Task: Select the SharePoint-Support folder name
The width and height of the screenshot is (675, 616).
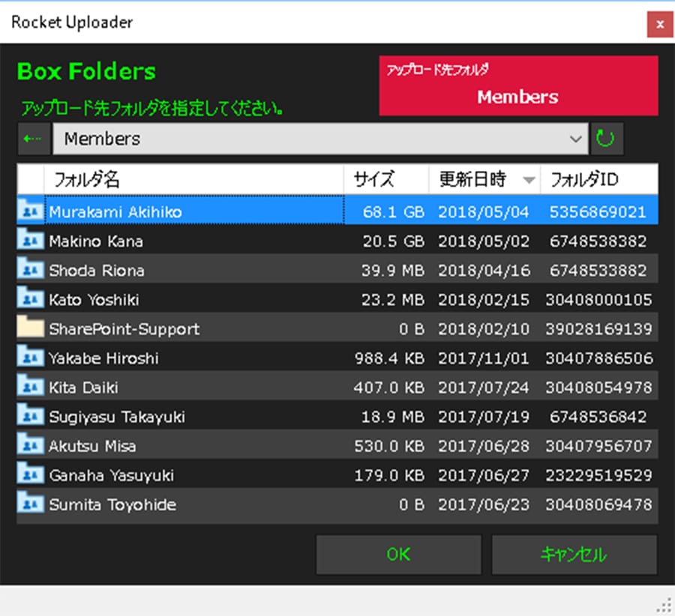Action: [124, 329]
